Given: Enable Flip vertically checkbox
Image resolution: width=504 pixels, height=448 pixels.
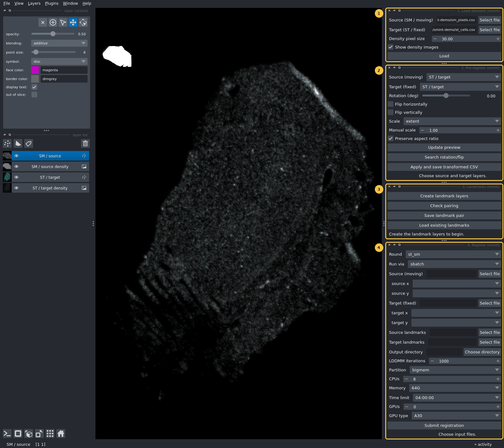Looking at the screenshot, I should pyautogui.click(x=391, y=112).
